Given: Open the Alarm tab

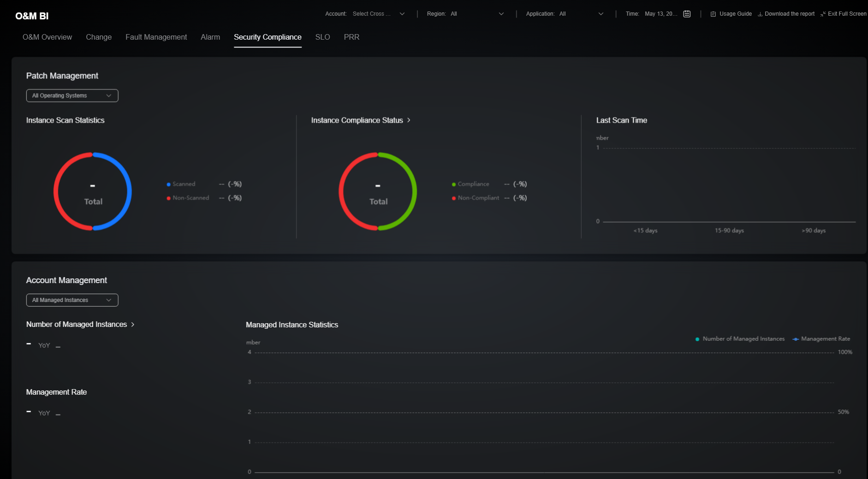Looking at the screenshot, I should pos(210,37).
